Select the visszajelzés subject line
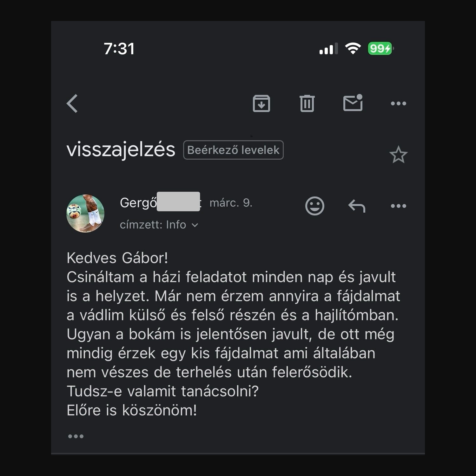The height and width of the screenshot is (476, 476). (x=121, y=149)
